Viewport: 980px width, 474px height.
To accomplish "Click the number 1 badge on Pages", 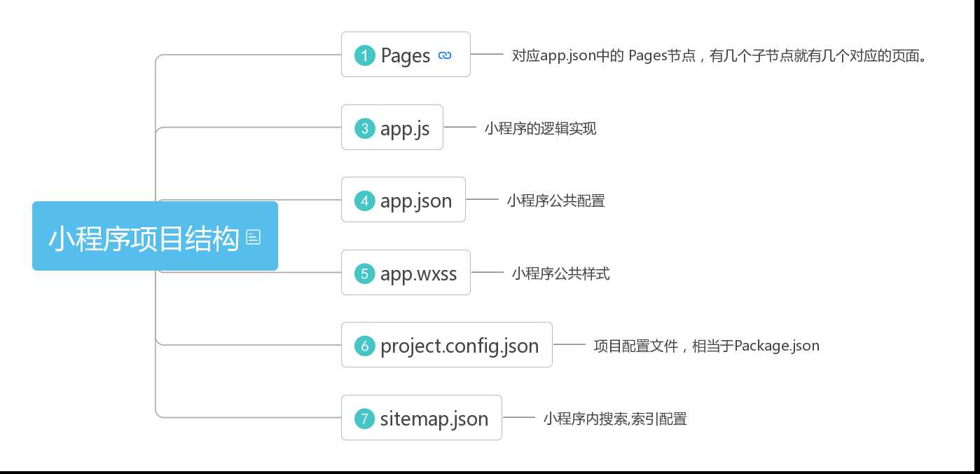I will point(365,55).
